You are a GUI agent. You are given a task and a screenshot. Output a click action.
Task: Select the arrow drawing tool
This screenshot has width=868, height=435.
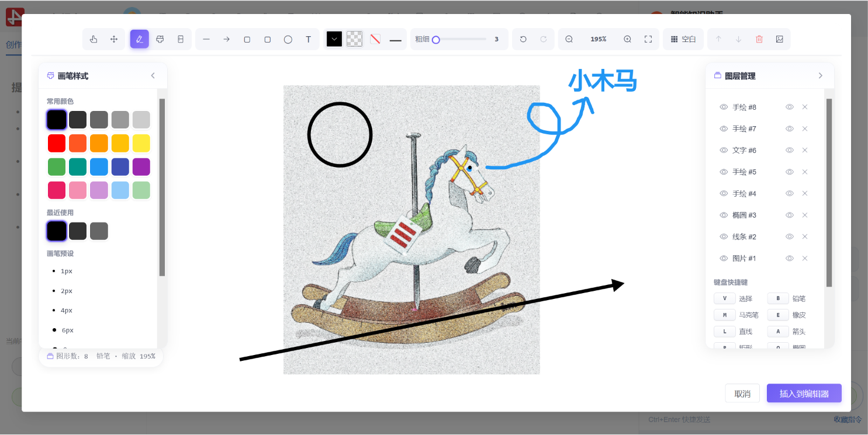coord(226,39)
